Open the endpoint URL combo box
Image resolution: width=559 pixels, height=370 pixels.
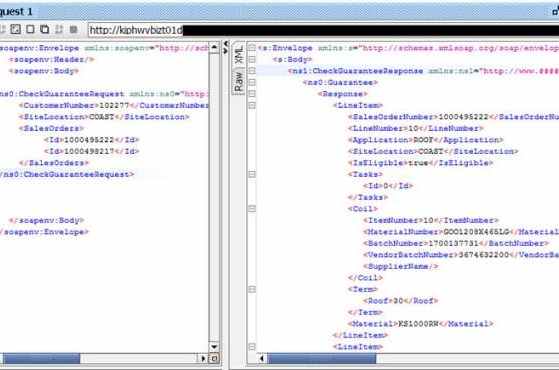point(323,30)
